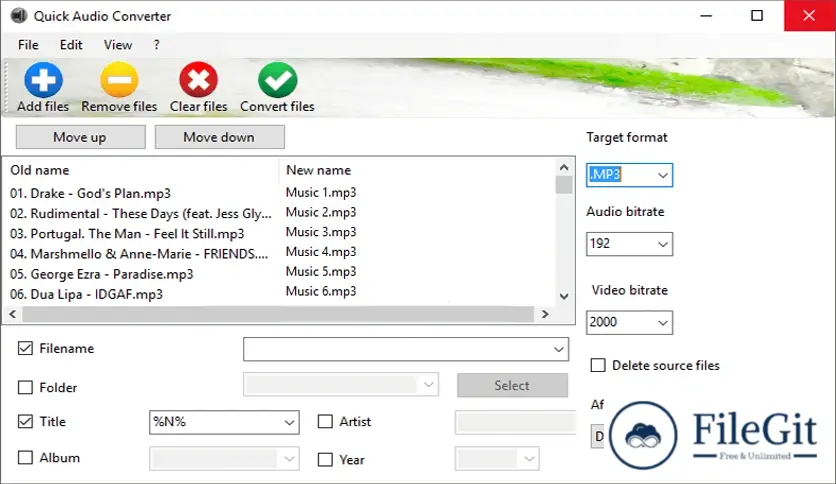Click the file list scroll down arrow
Screen dimensions: 836x484
click(564, 296)
